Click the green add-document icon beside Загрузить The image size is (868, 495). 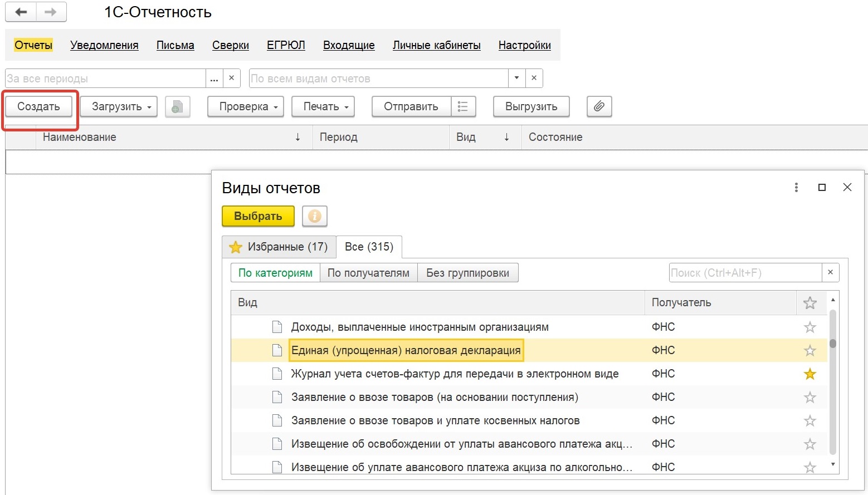click(x=178, y=106)
